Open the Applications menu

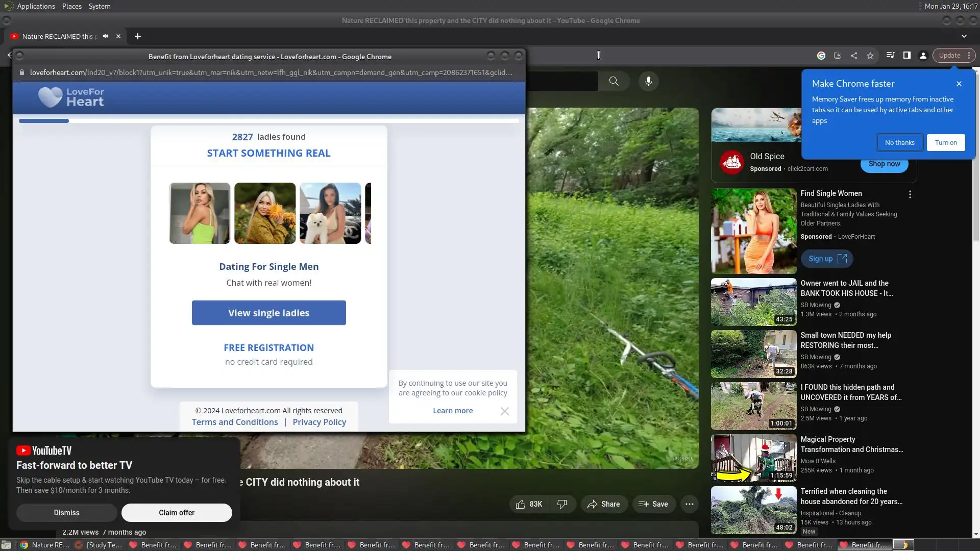[x=36, y=6]
